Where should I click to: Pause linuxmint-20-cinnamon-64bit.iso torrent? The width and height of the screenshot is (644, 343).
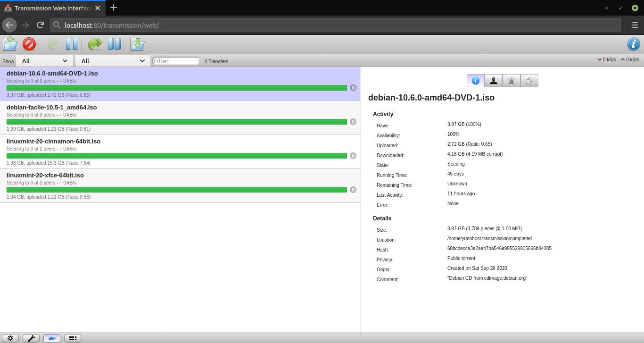point(353,156)
